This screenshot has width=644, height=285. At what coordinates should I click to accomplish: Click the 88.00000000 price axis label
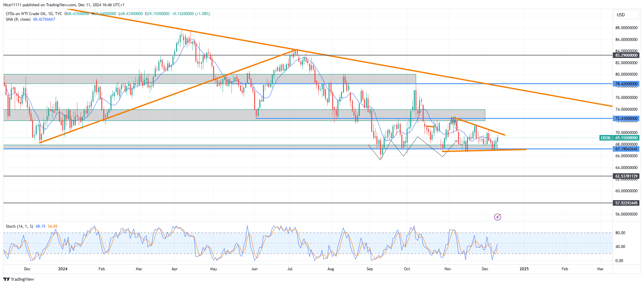coord(626,28)
